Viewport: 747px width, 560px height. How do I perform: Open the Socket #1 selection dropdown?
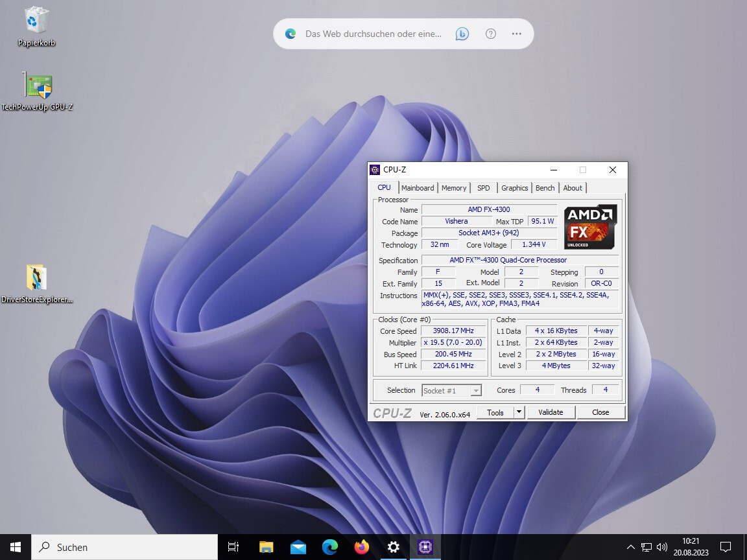click(x=451, y=390)
